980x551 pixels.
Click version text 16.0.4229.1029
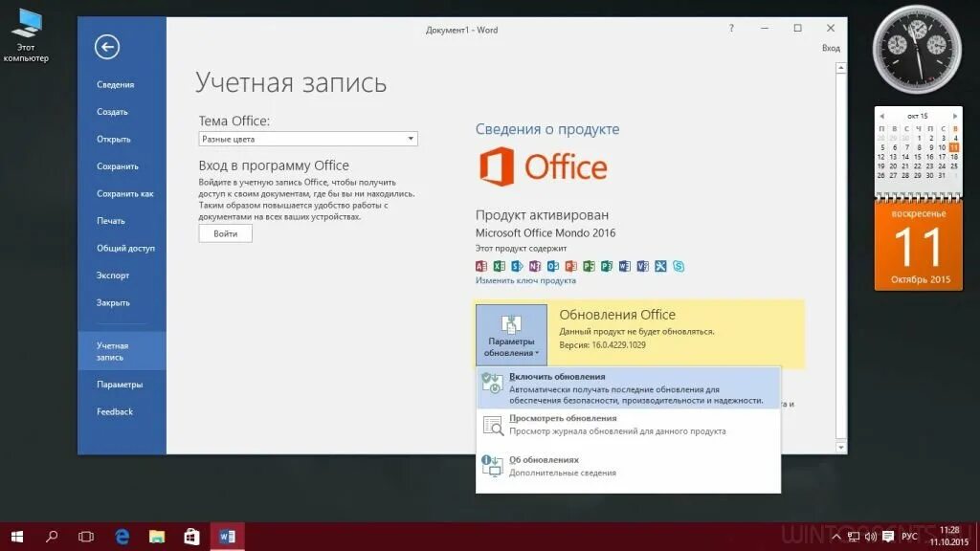(x=619, y=344)
